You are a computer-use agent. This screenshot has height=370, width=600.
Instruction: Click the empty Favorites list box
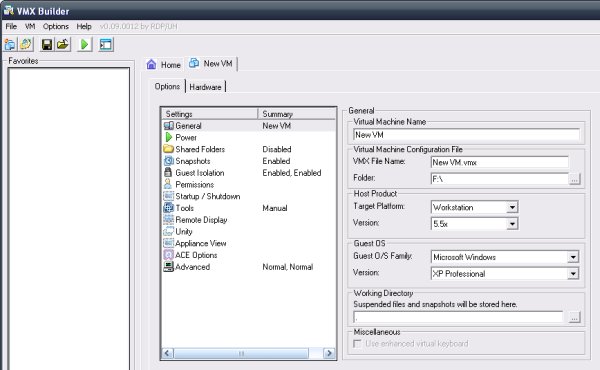69,219
